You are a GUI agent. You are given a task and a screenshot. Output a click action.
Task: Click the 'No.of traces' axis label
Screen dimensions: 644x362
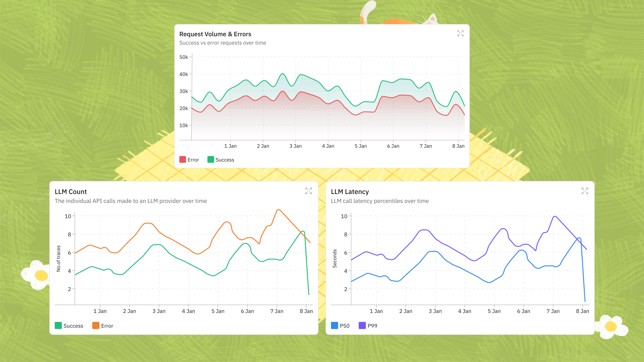[x=59, y=258]
